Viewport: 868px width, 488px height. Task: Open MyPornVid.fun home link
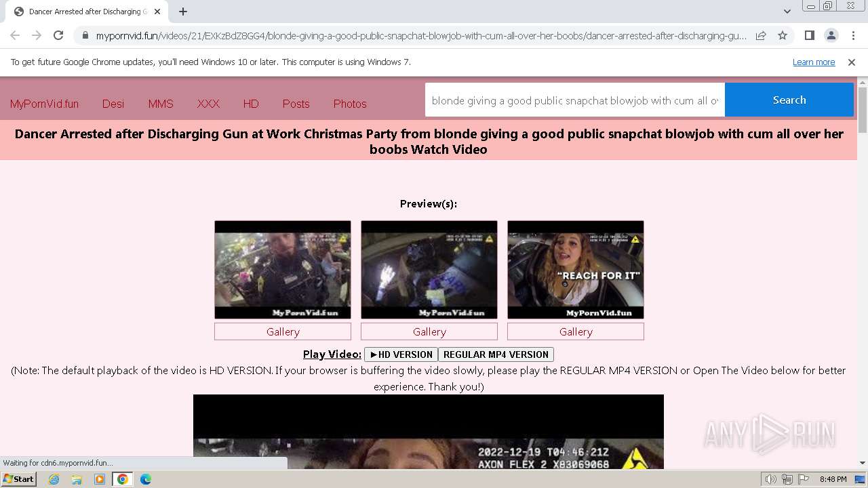pyautogui.click(x=44, y=104)
